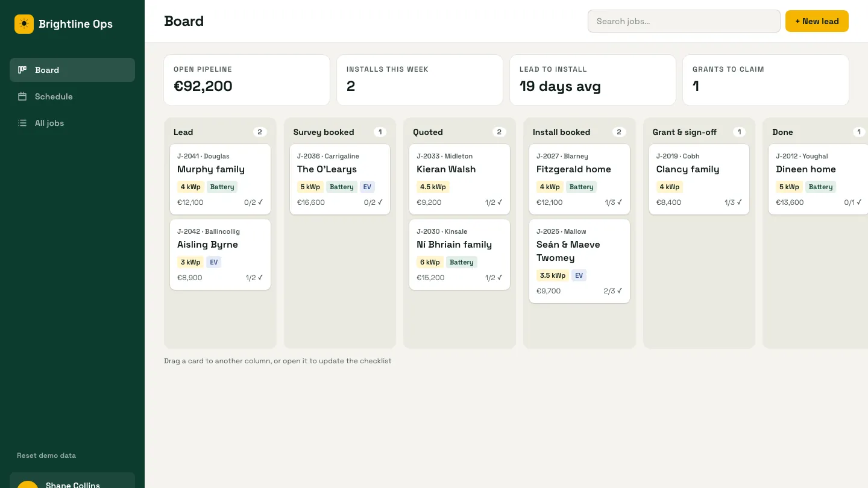Click the 4.5 kWp tag on Kieran Walsh
The image size is (868, 488).
coord(433,187)
